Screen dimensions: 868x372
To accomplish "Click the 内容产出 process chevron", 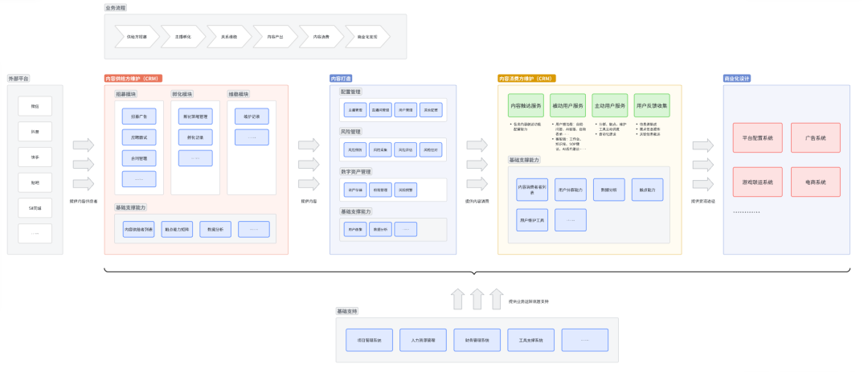I will 275,36.
